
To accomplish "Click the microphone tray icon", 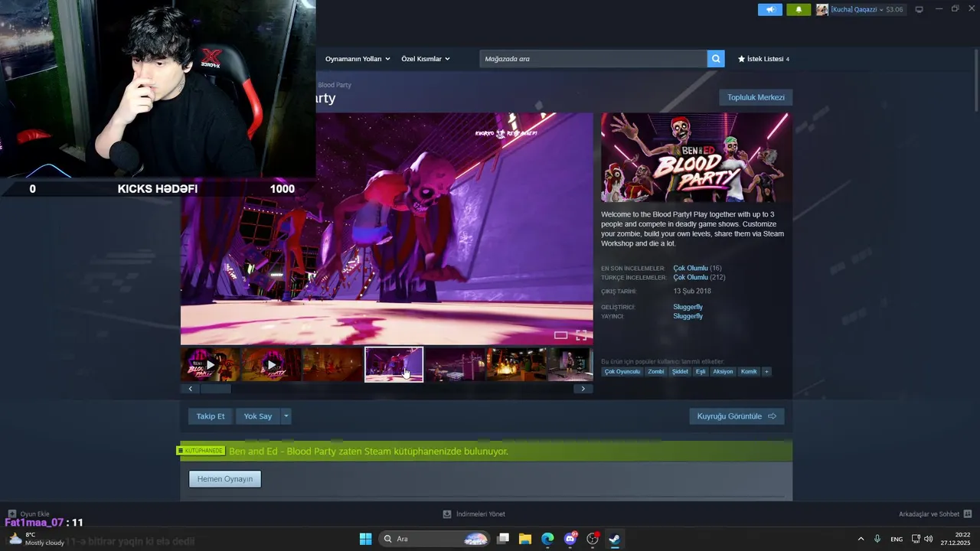I will [x=877, y=539].
